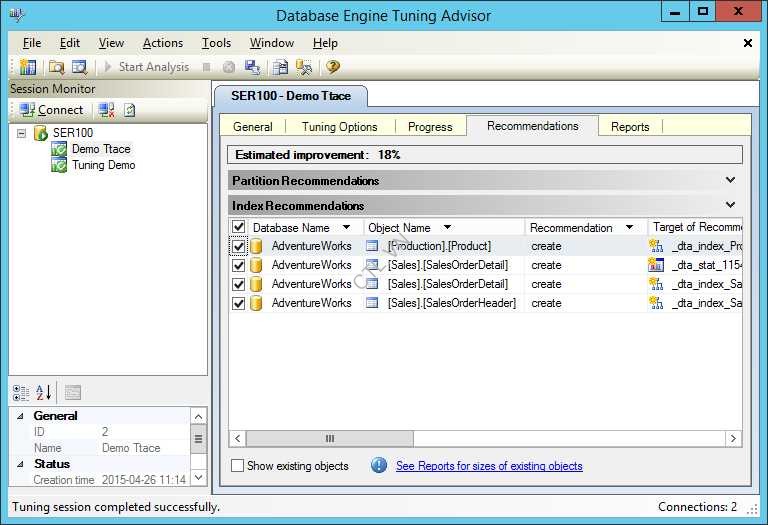Open the Actions menu
Viewport: 768px width, 525px height.
162,43
